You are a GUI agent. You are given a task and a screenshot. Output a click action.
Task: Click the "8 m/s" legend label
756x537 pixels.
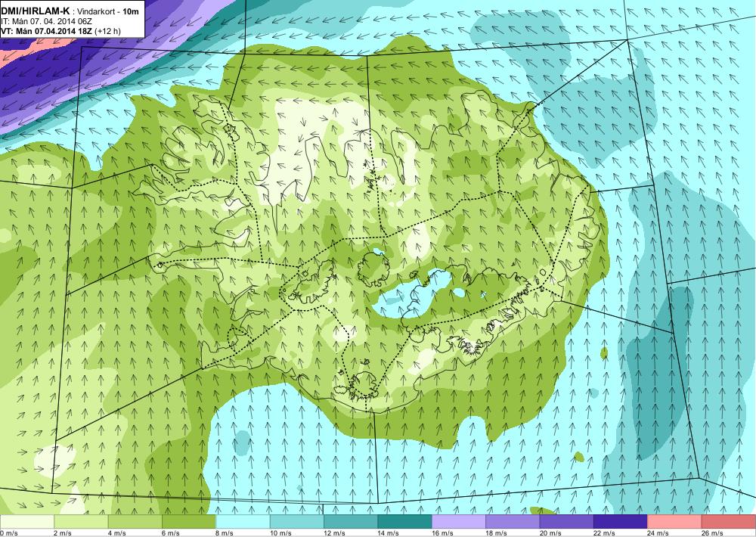[x=225, y=533]
